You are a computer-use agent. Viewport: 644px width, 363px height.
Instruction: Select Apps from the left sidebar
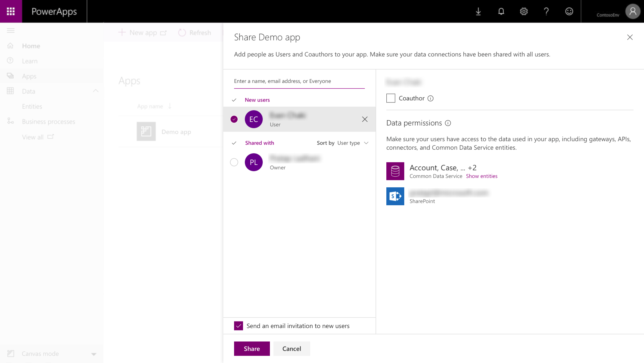[29, 76]
